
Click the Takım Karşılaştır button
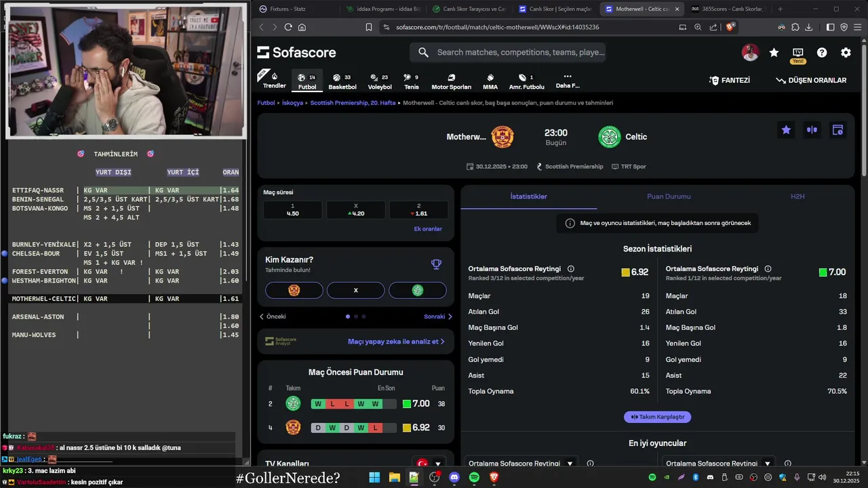point(657,417)
